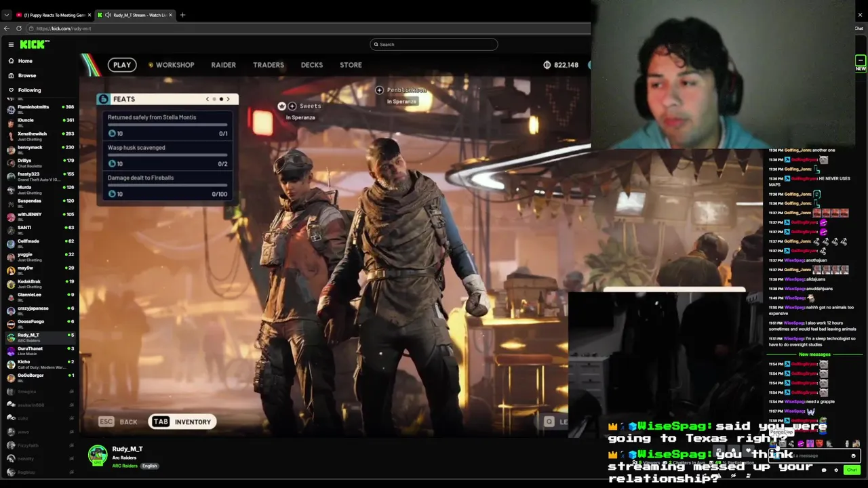Focus the Kick search box
The image size is (868, 488).
click(434, 44)
